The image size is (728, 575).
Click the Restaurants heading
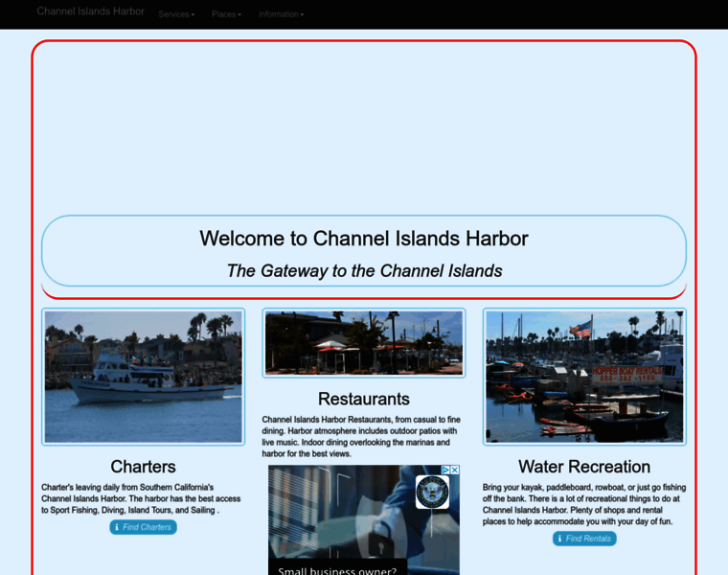pos(364,399)
